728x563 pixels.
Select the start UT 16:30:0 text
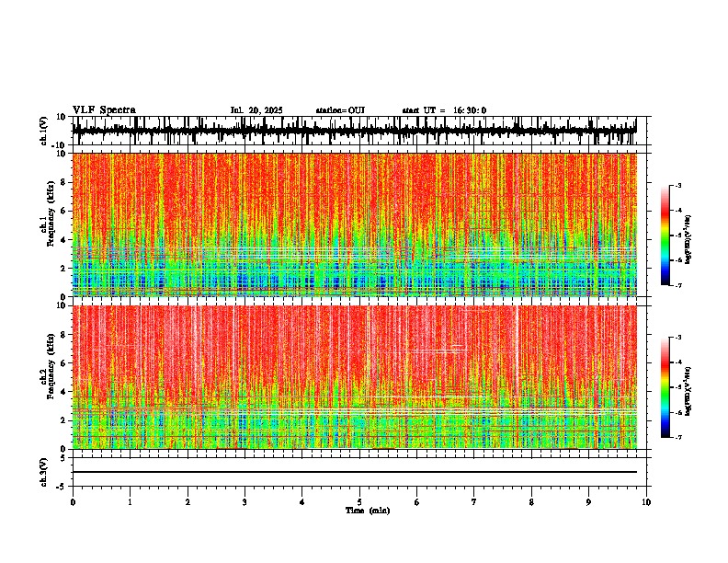[444, 110]
